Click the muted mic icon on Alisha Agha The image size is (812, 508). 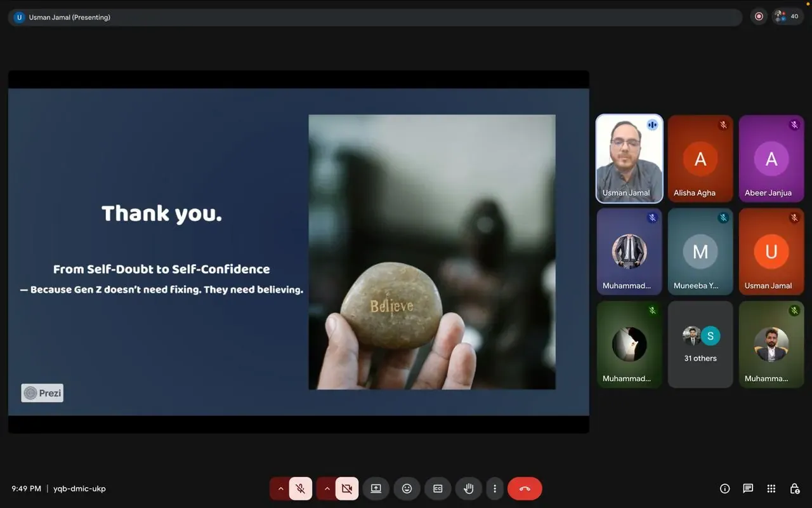pyautogui.click(x=723, y=125)
